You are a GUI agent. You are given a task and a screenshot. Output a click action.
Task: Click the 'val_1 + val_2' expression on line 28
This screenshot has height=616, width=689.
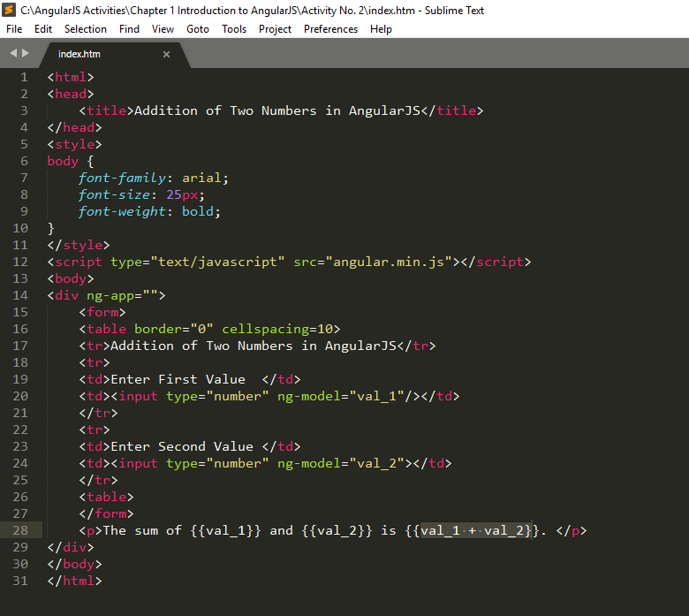476,530
